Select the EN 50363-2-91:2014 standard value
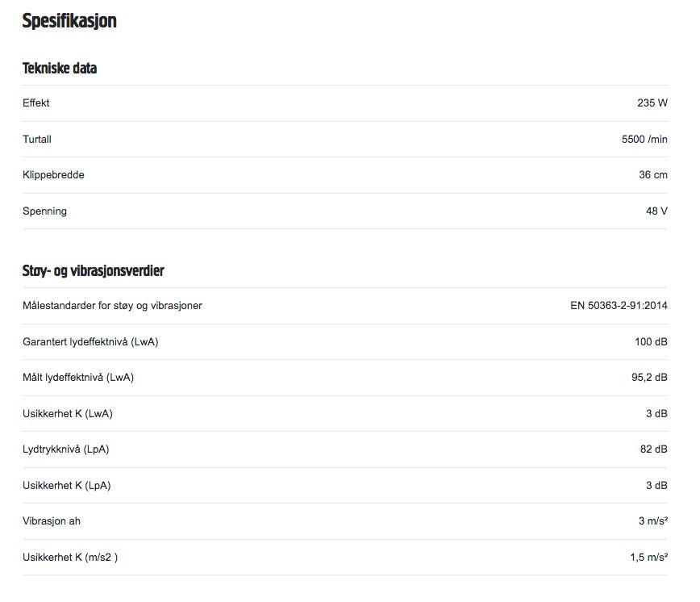 [x=619, y=306]
